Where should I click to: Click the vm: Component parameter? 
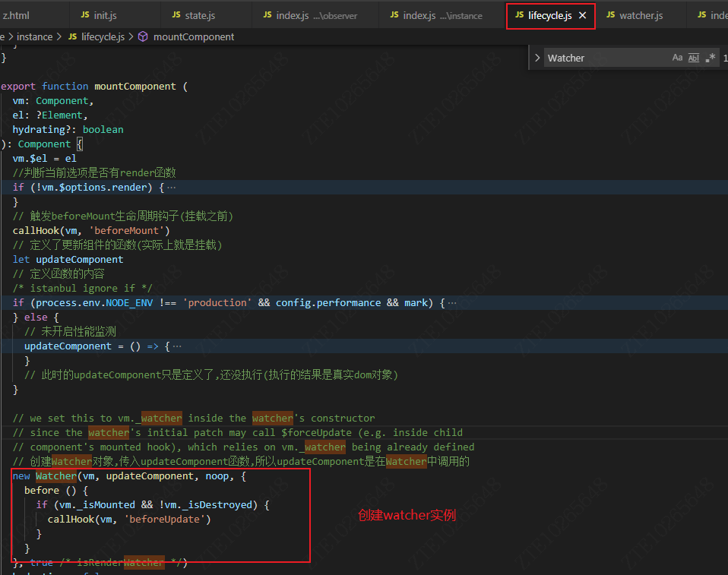tap(53, 101)
